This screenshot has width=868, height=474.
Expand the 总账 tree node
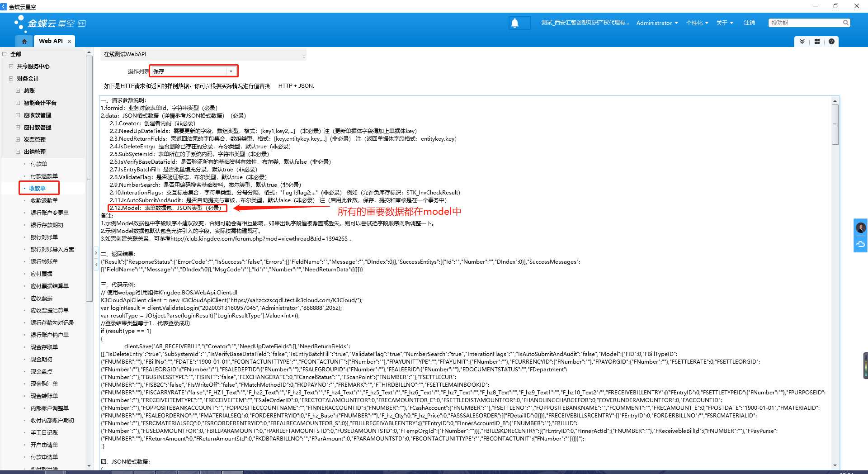18,90
